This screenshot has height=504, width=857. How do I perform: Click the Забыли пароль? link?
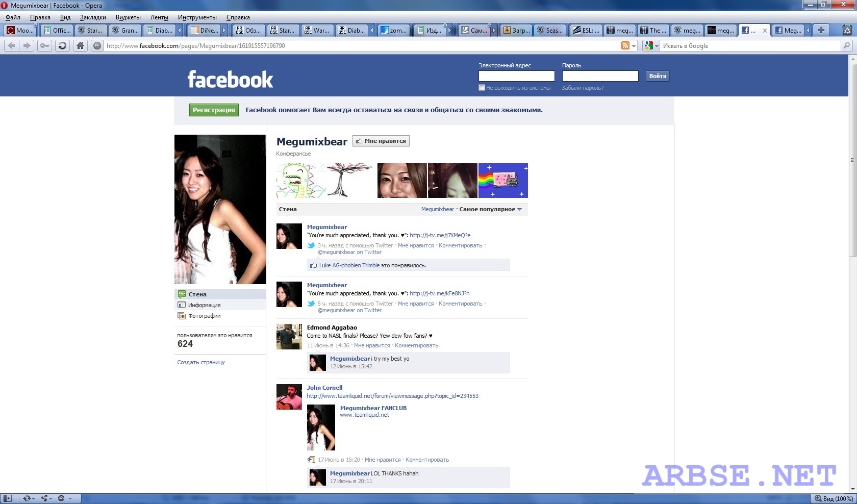(x=583, y=88)
